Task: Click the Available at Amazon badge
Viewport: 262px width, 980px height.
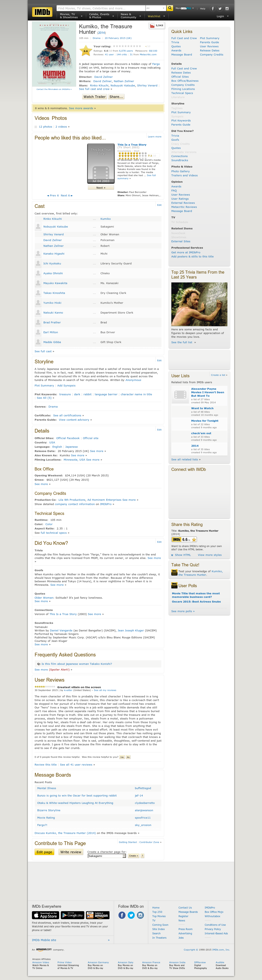Action: pos(98,915)
